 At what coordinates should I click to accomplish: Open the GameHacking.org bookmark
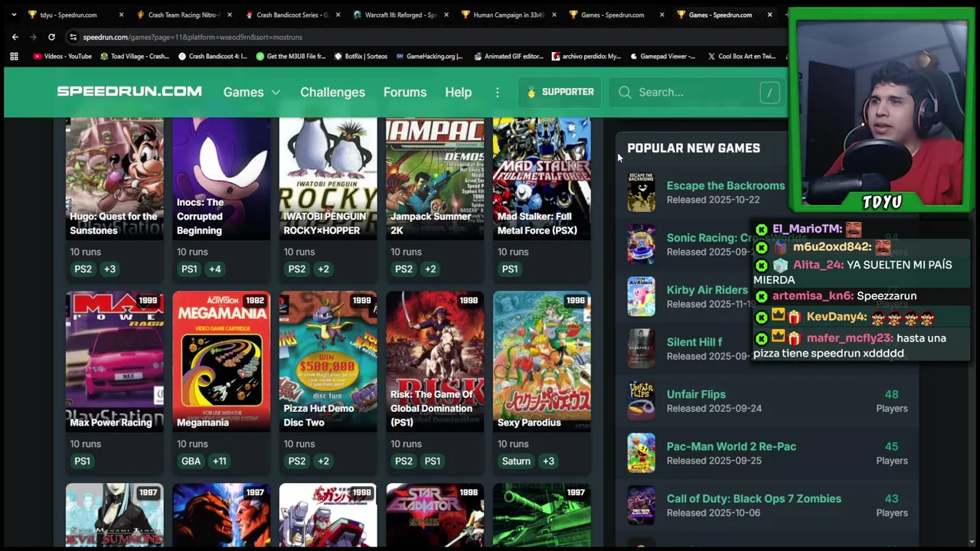pos(429,56)
